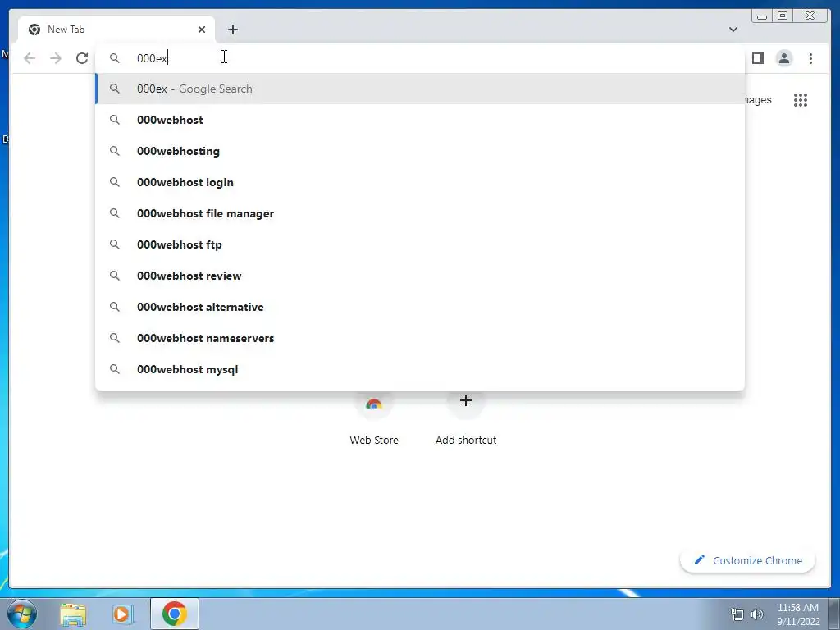Click into the address bar with 000ex
Screen dimensions: 840x630
420,58
